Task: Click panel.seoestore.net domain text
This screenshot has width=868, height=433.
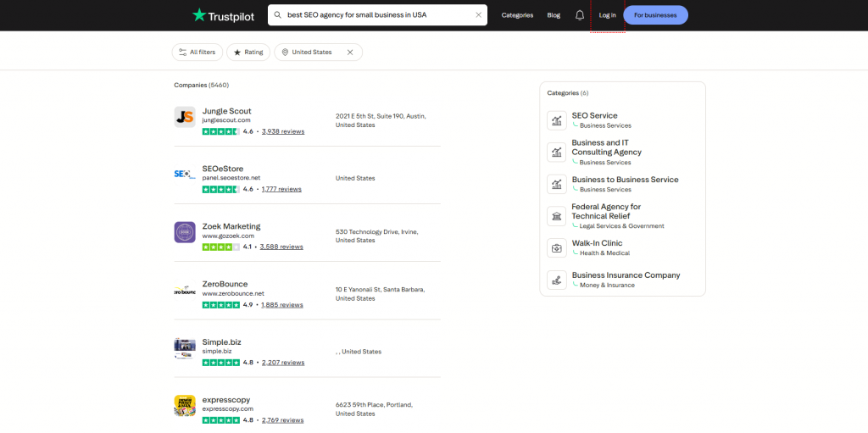Action: [x=231, y=178]
